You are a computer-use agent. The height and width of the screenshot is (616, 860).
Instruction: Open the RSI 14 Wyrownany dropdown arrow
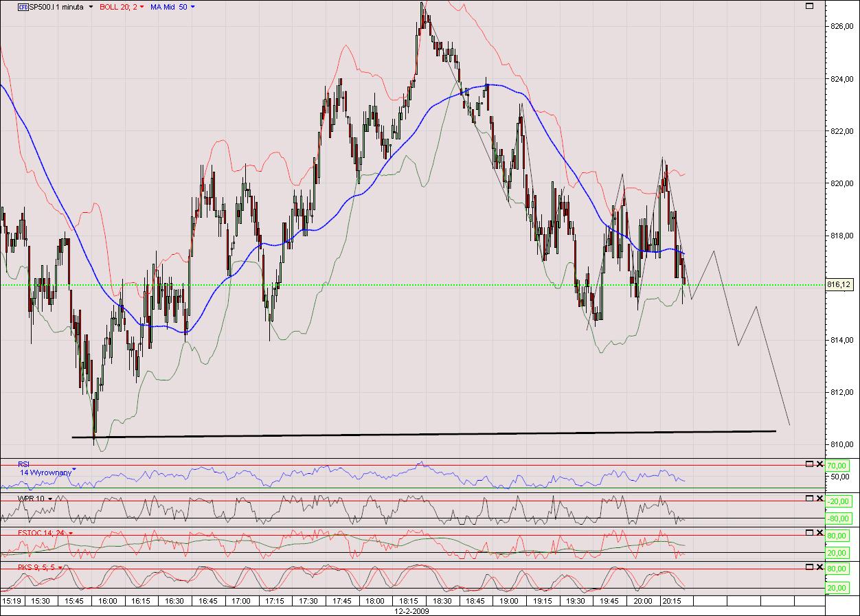point(73,470)
